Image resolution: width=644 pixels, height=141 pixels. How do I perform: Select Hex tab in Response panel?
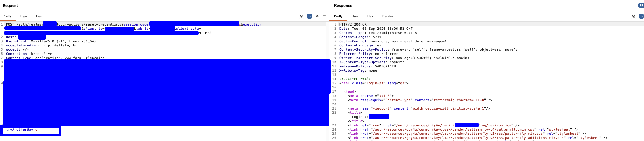pyautogui.click(x=370, y=16)
